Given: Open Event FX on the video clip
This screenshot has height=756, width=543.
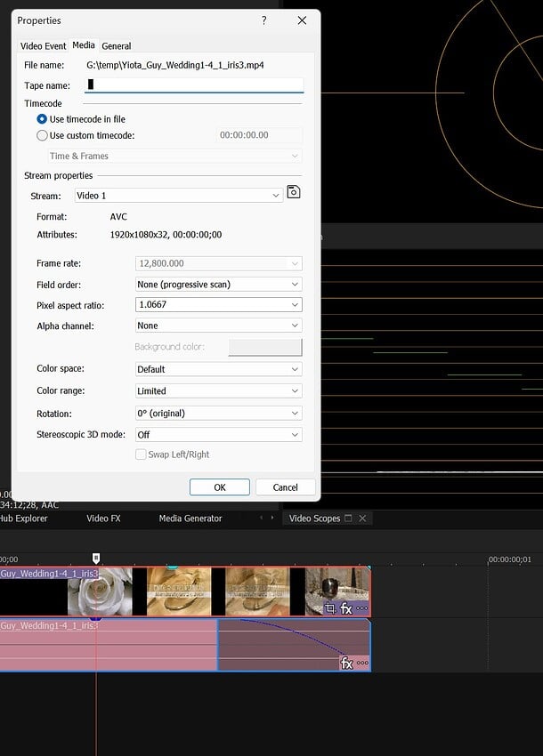Looking at the screenshot, I should (346, 609).
